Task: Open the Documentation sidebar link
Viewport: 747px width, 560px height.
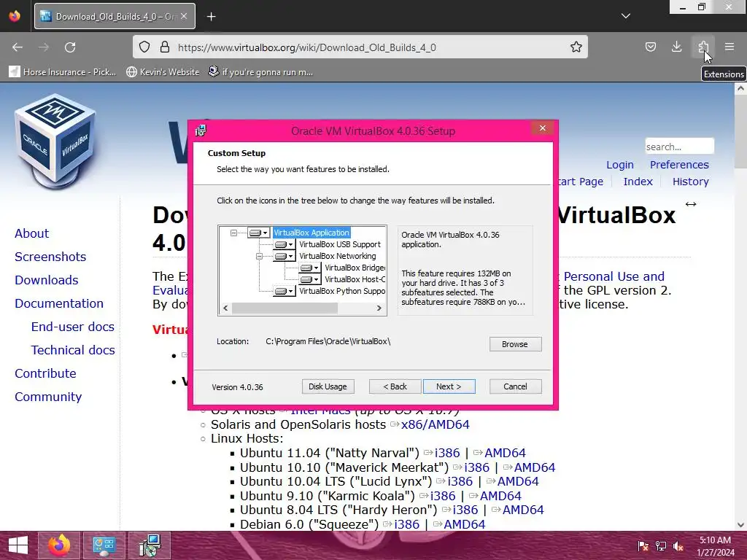Action: [58, 303]
